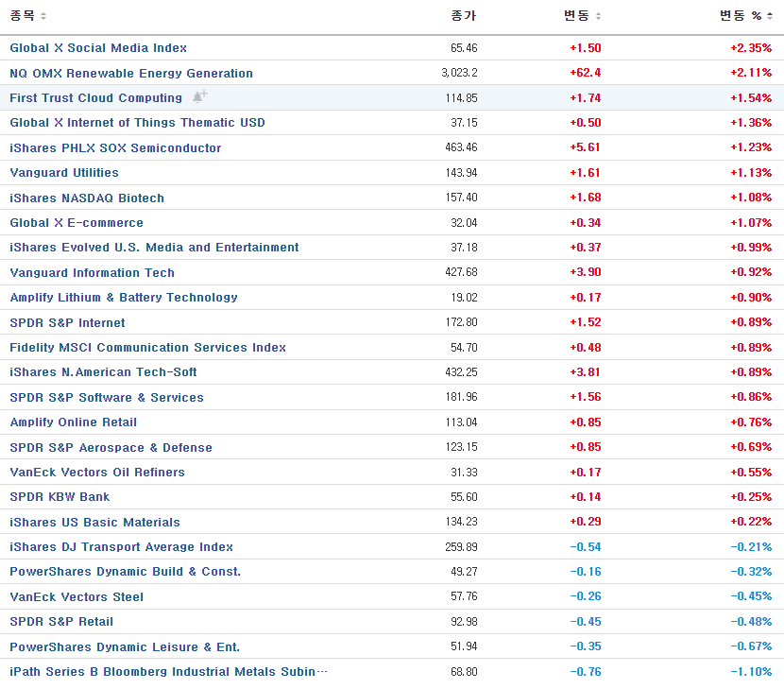Select closing price 463.46

[x=462, y=147]
